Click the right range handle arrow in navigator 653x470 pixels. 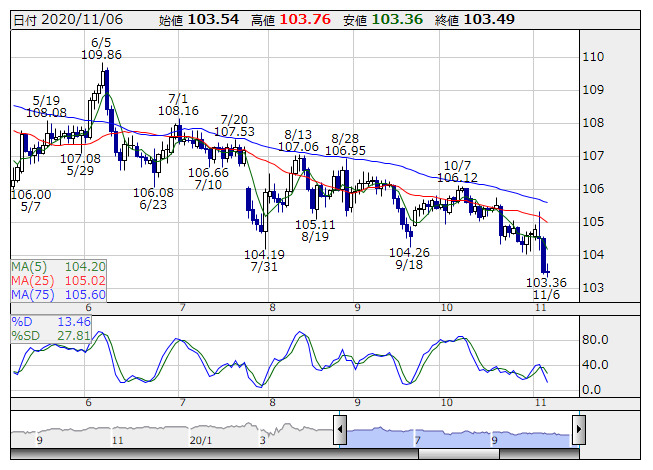pos(578,431)
